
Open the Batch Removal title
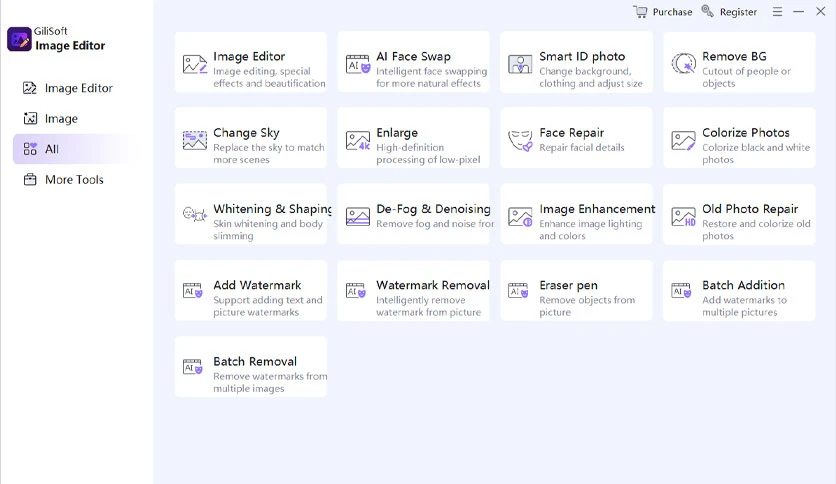pos(255,361)
